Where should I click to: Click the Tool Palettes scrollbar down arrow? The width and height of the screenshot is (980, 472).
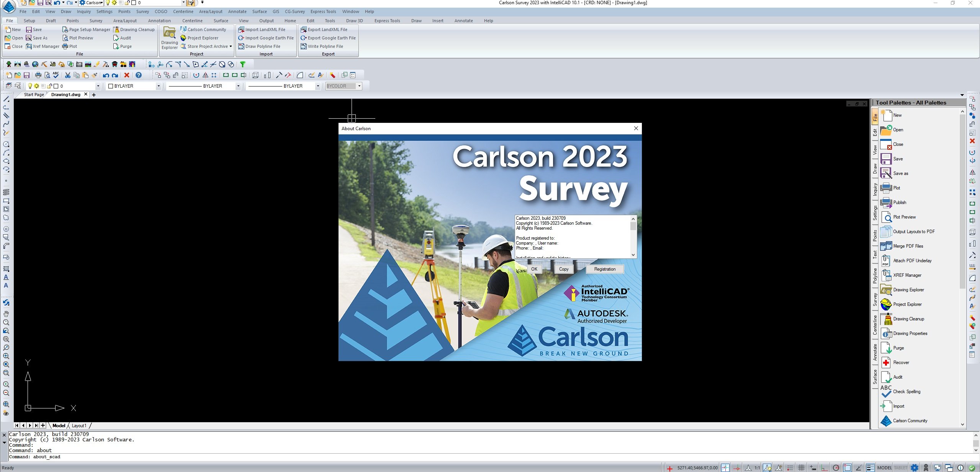point(962,425)
